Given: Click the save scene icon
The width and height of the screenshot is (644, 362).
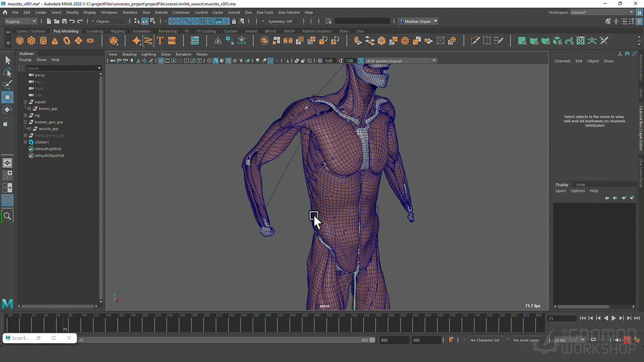Looking at the screenshot, I should [x=64, y=21].
